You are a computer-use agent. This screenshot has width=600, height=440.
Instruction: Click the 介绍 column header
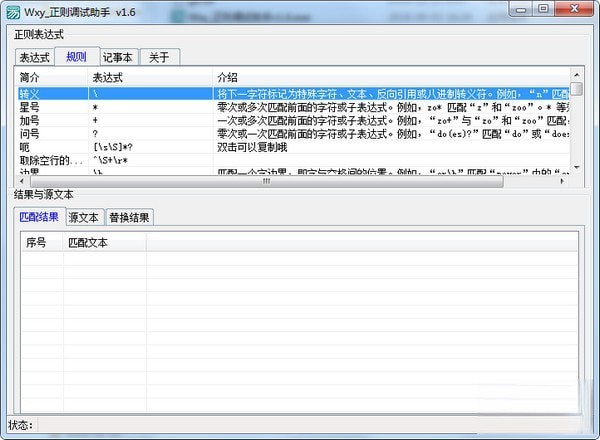pos(391,78)
